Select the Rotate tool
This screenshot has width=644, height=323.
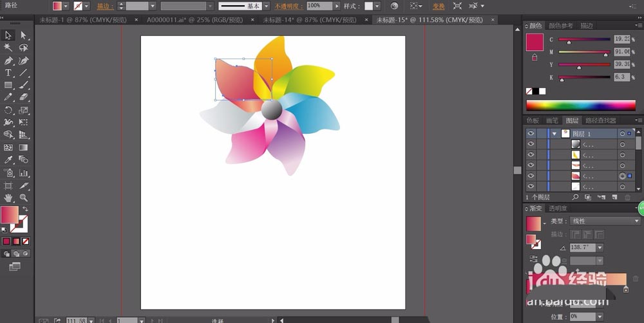[x=8, y=110]
